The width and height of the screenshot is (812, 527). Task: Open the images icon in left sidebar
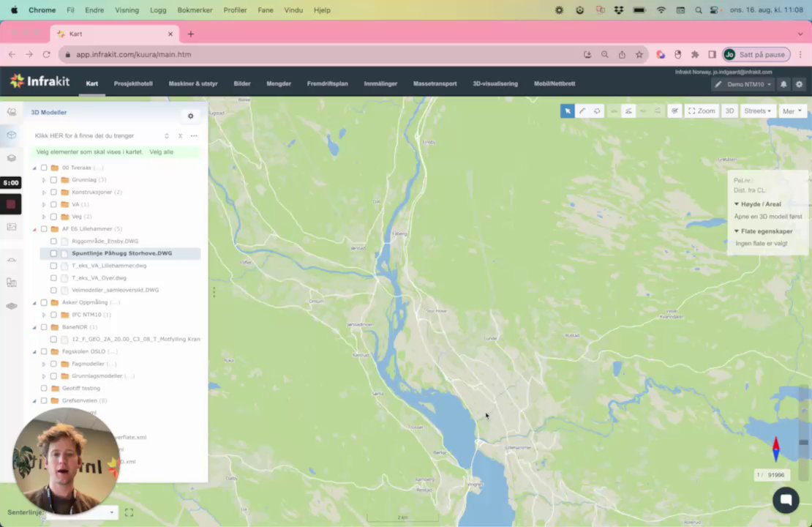(12, 227)
